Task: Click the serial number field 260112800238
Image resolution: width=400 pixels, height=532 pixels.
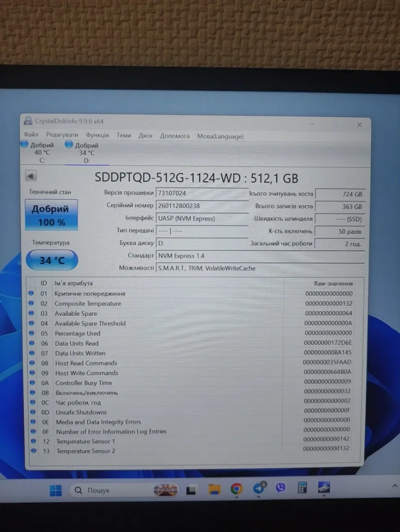Action: [x=202, y=206]
